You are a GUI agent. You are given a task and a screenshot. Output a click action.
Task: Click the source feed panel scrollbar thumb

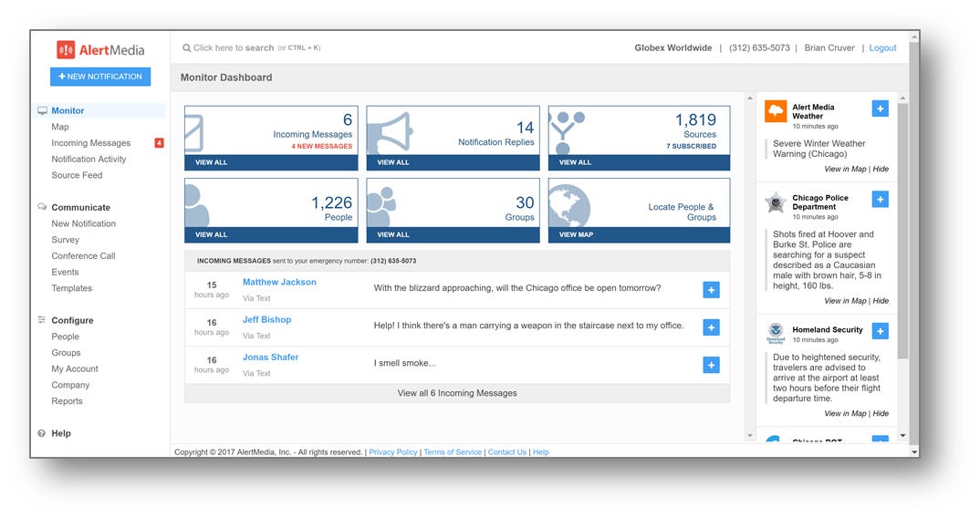902,232
